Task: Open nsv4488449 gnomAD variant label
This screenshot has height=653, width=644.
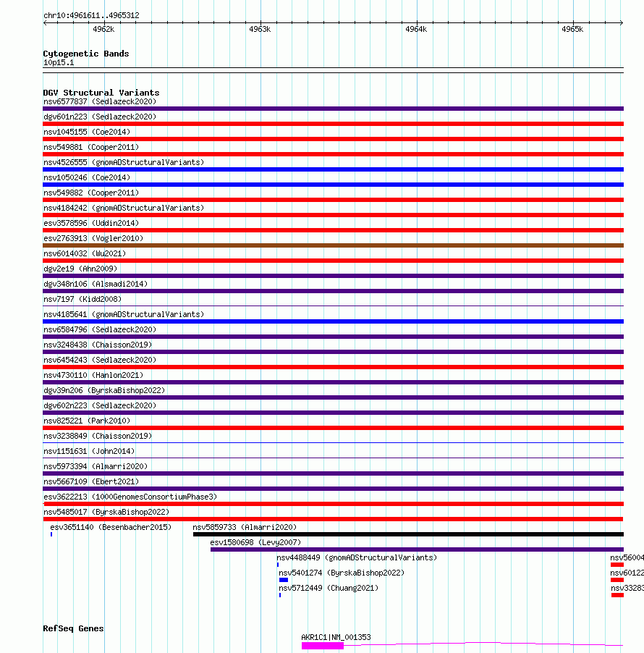Action: pyautogui.click(x=357, y=557)
